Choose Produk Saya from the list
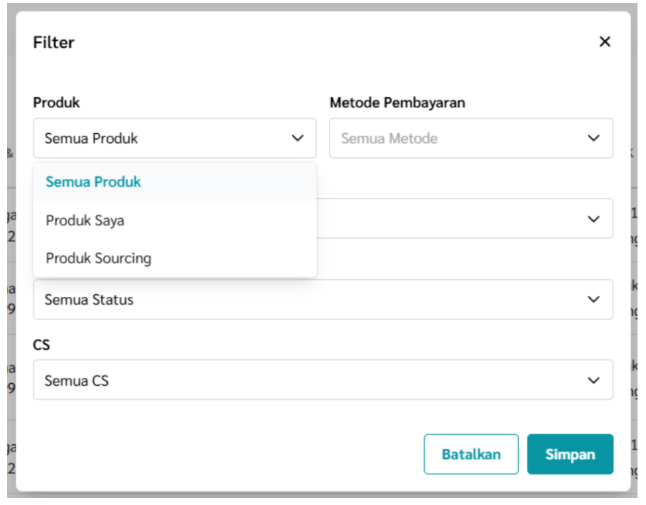 175,220
